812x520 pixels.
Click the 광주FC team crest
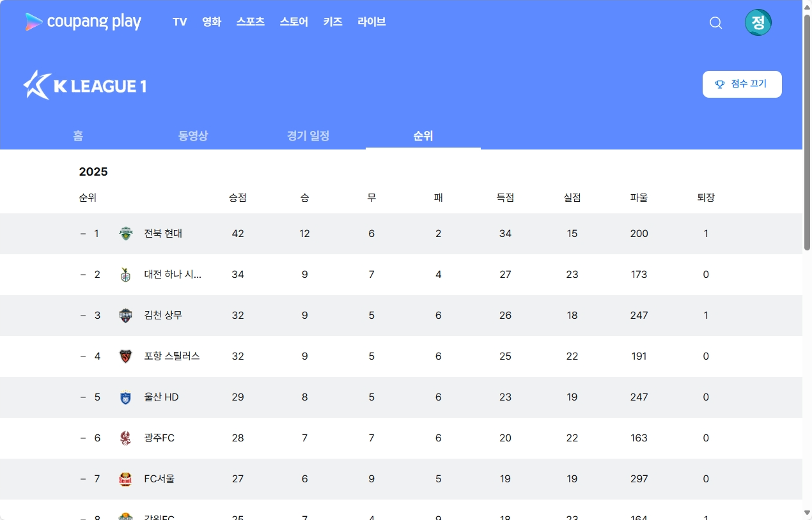[x=126, y=438]
